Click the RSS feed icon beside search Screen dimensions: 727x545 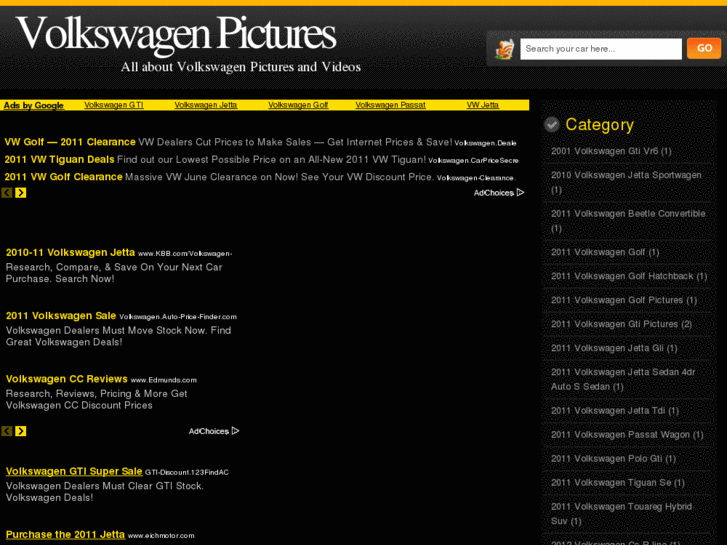point(504,49)
